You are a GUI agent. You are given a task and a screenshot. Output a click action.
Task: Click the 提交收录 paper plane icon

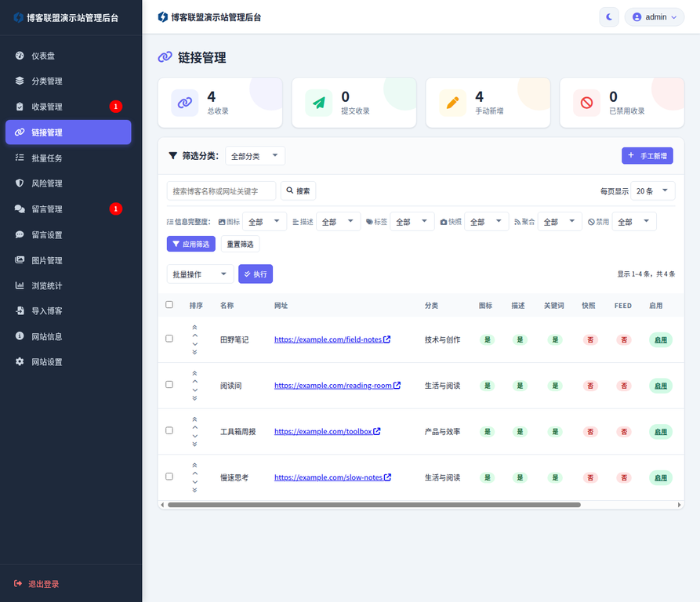pyautogui.click(x=319, y=103)
